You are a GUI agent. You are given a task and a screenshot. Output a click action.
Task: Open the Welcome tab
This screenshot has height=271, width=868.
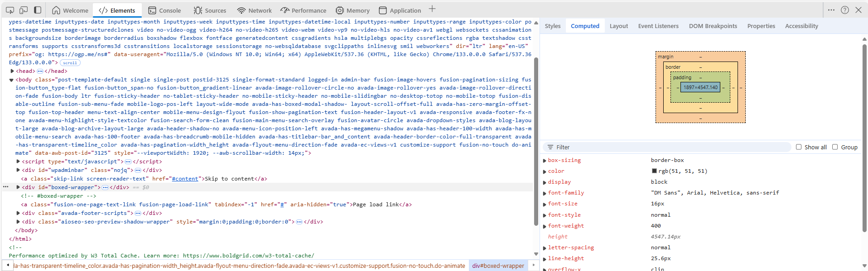[x=70, y=10]
